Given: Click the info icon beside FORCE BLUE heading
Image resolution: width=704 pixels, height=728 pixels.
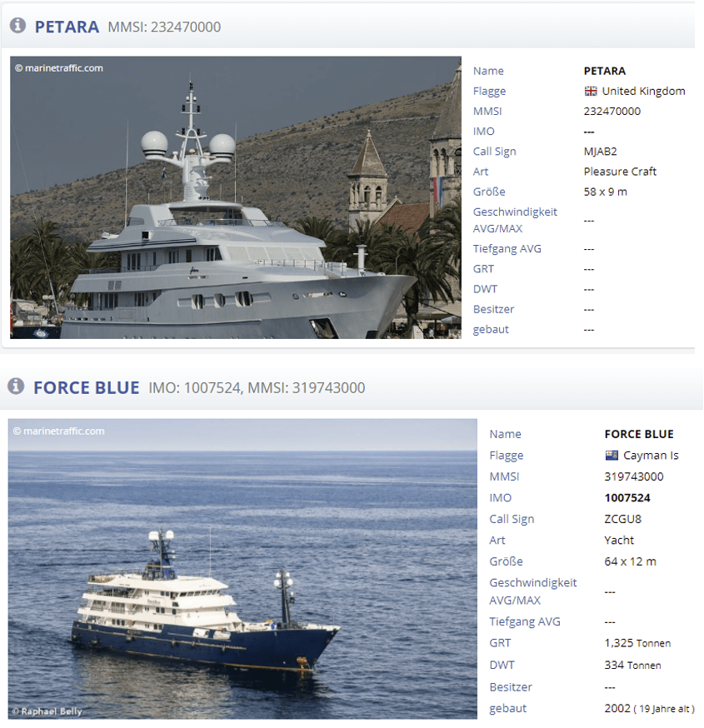Looking at the screenshot, I should (16, 386).
